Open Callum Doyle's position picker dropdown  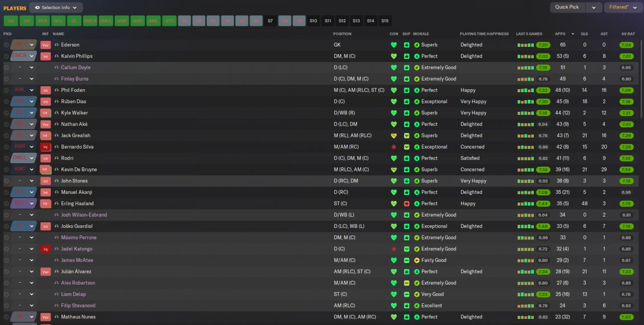point(32,68)
